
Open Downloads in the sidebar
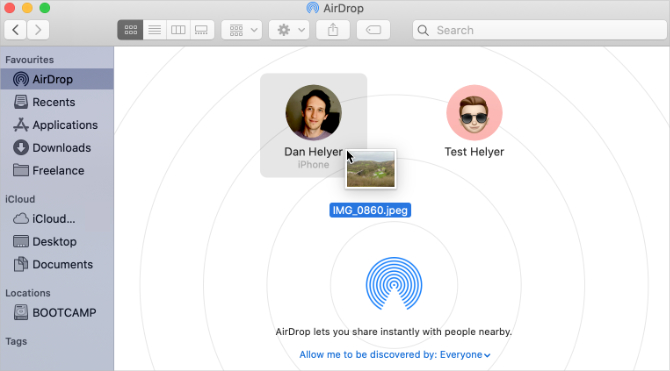pyautogui.click(x=57, y=148)
